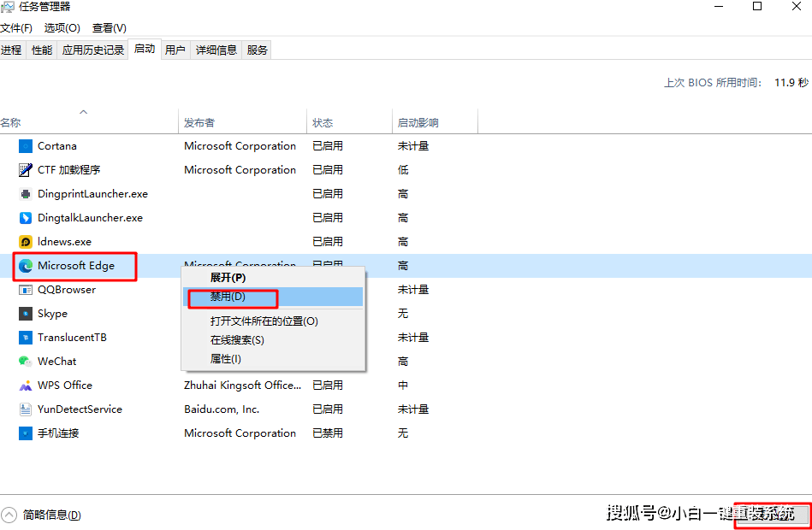The width and height of the screenshot is (812, 530).
Task: Click the Microsoft Edge browser icon
Action: [26, 266]
